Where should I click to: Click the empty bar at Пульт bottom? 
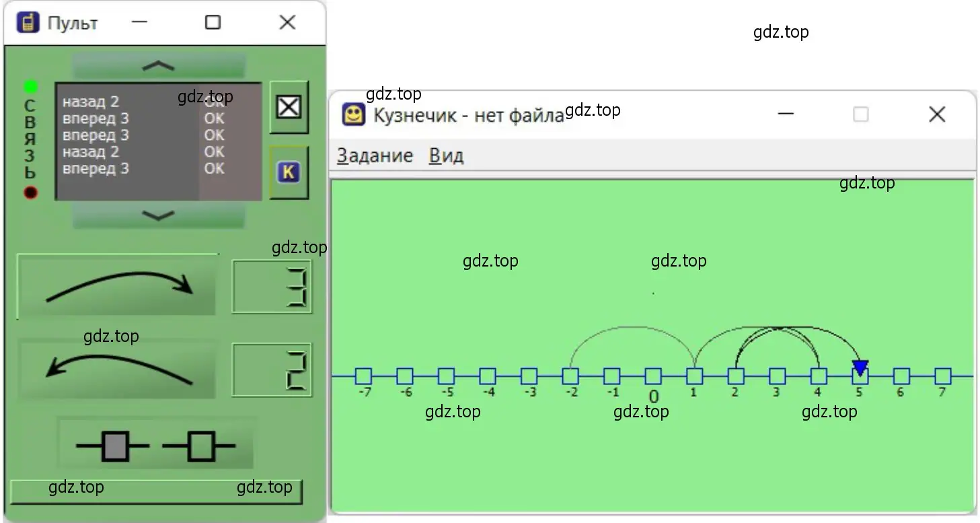coord(156,491)
